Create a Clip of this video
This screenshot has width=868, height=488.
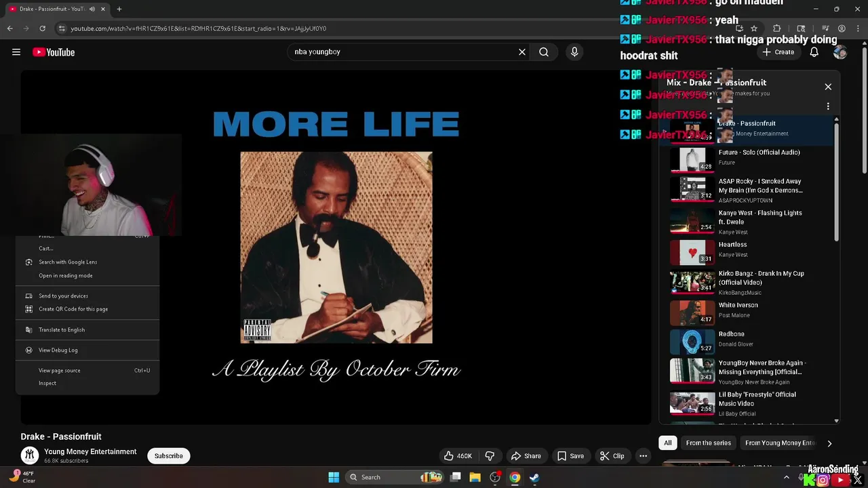[x=612, y=456]
